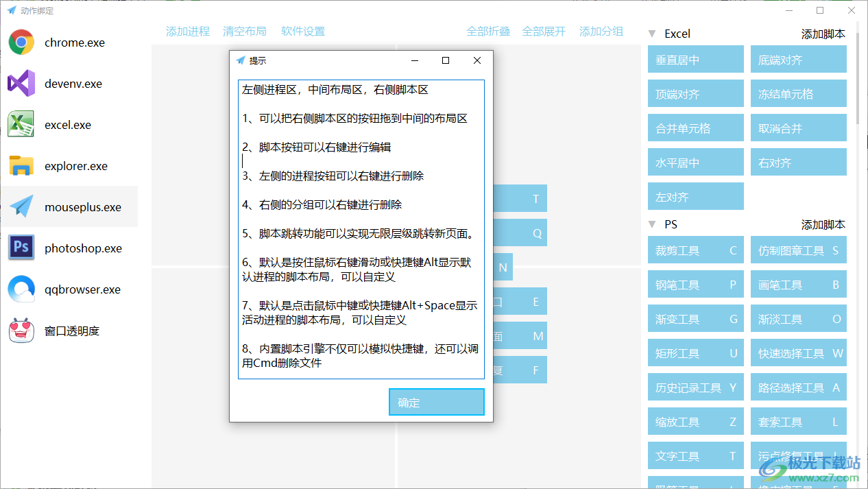Click the 缩放工具 Z script button
868x489 pixels.
click(x=696, y=421)
